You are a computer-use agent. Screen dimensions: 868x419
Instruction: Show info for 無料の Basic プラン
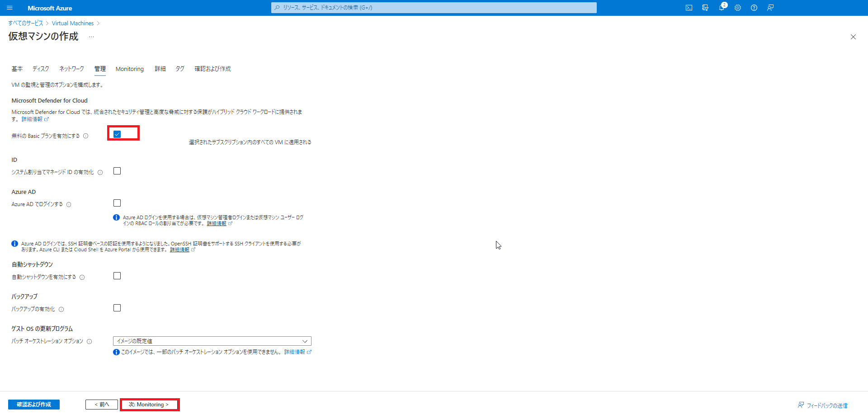click(85, 136)
